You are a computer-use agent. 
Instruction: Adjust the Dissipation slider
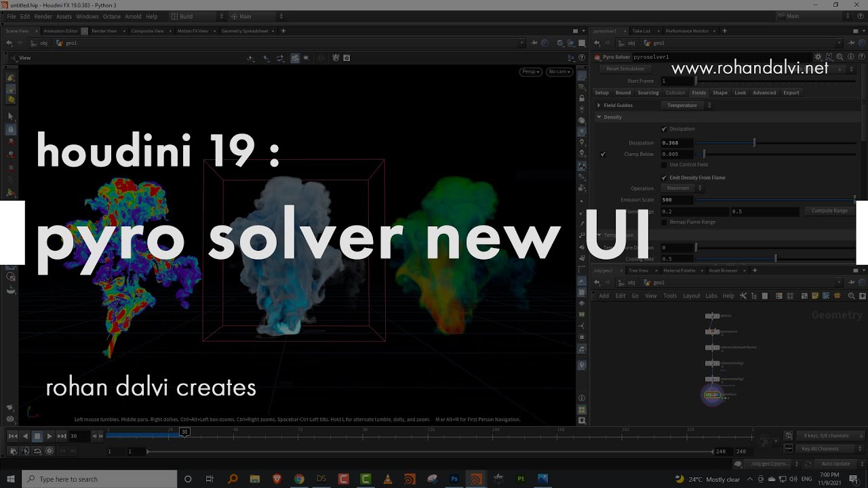pyautogui.click(x=775, y=143)
